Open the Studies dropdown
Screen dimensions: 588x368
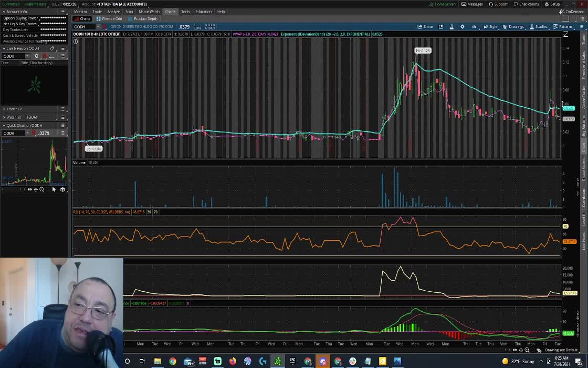pyautogui.click(x=539, y=27)
